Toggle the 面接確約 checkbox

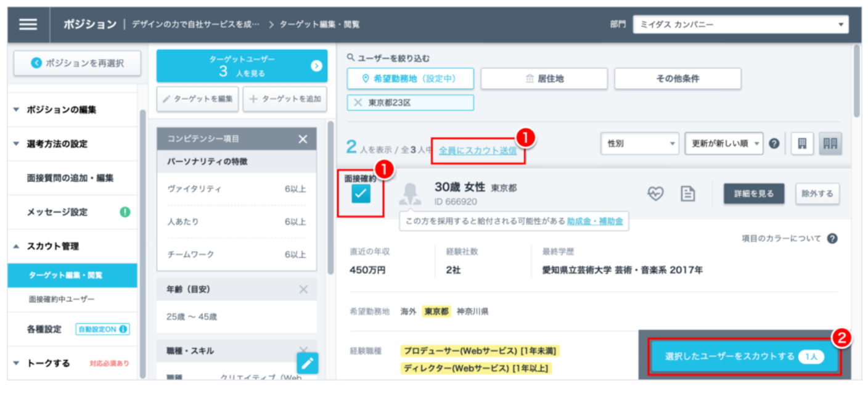[x=361, y=194]
